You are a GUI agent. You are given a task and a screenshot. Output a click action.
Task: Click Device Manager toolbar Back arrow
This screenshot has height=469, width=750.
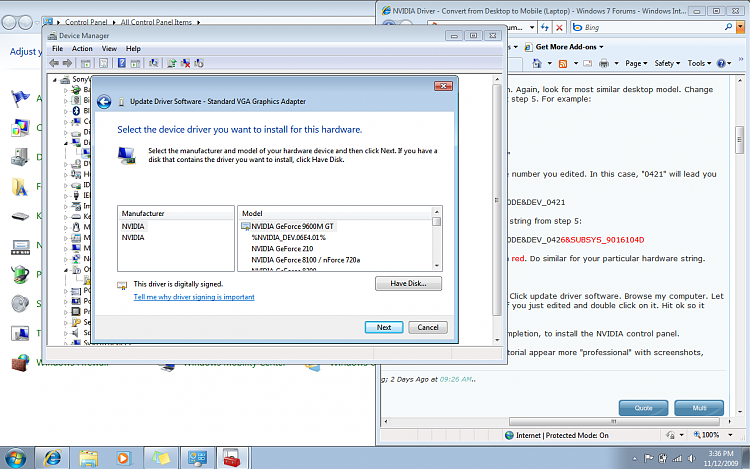(x=54, y=63)
